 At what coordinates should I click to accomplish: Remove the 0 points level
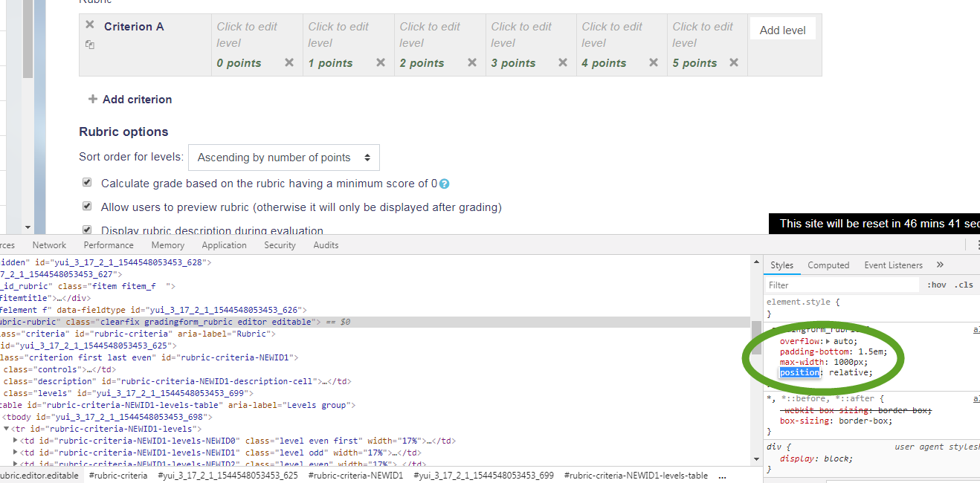289,62
